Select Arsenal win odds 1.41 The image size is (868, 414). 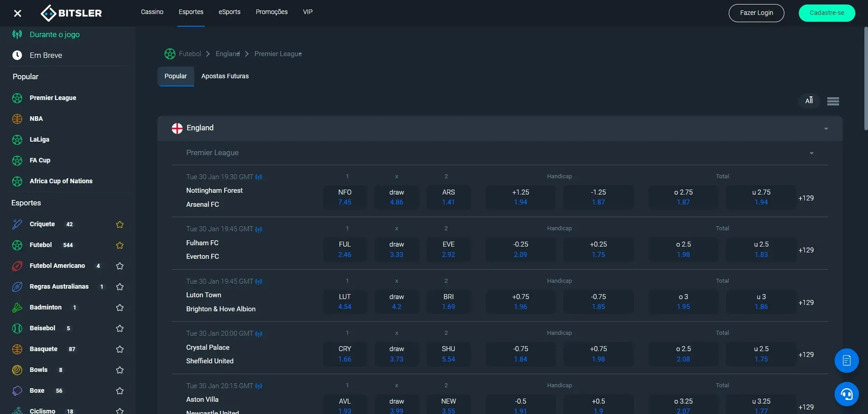(x=448, y=197)
